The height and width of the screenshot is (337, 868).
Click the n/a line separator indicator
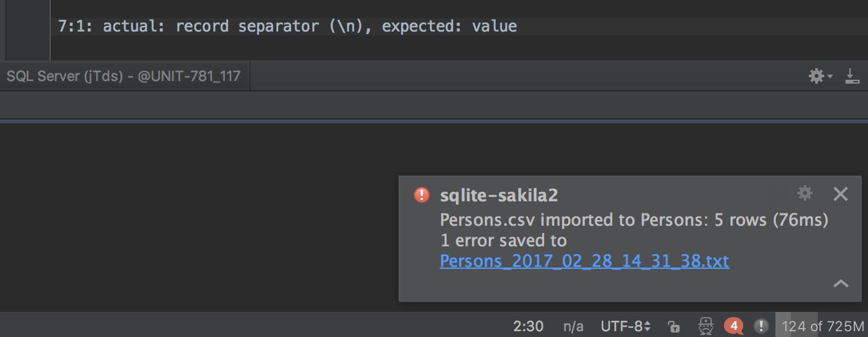click(574, 326)
